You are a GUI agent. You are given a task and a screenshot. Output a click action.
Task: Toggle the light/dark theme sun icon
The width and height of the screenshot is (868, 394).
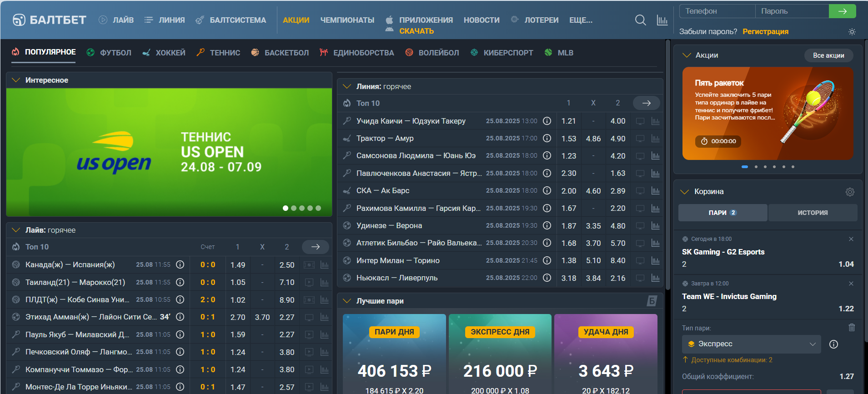click(852, 32)
